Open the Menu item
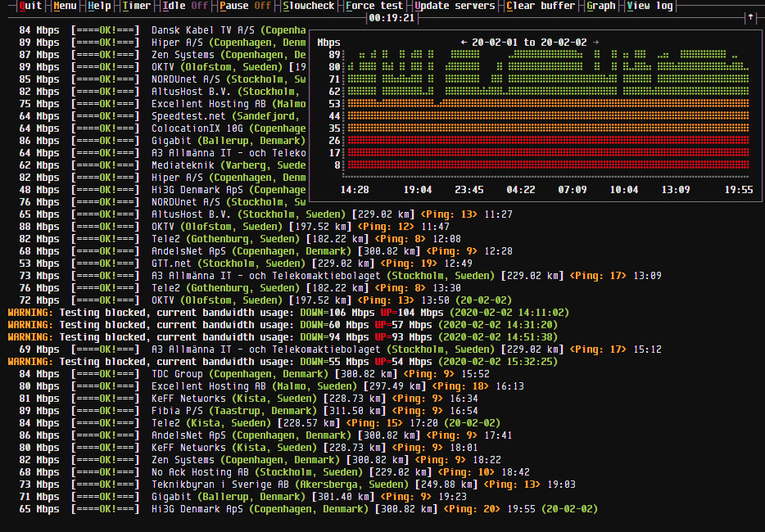This screenshot has height=532, width=765. [65, 6]
